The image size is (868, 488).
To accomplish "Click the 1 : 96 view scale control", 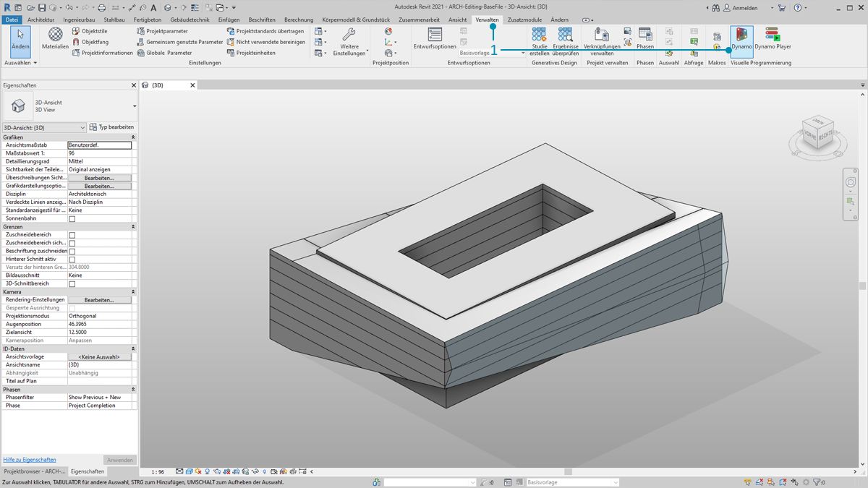I will point(157,471).
